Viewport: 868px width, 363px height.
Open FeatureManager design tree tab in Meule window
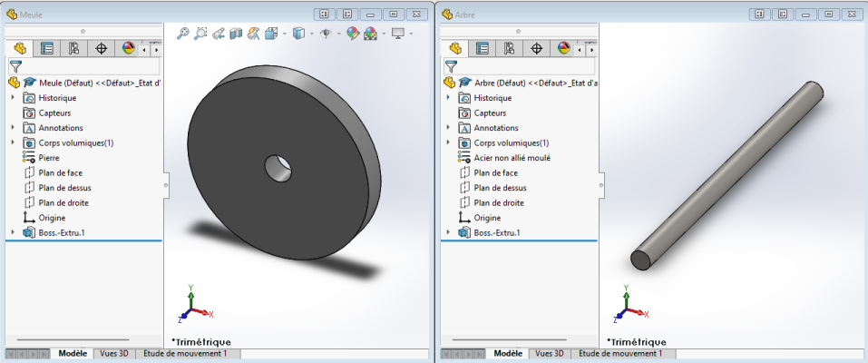tap(20, 49)
